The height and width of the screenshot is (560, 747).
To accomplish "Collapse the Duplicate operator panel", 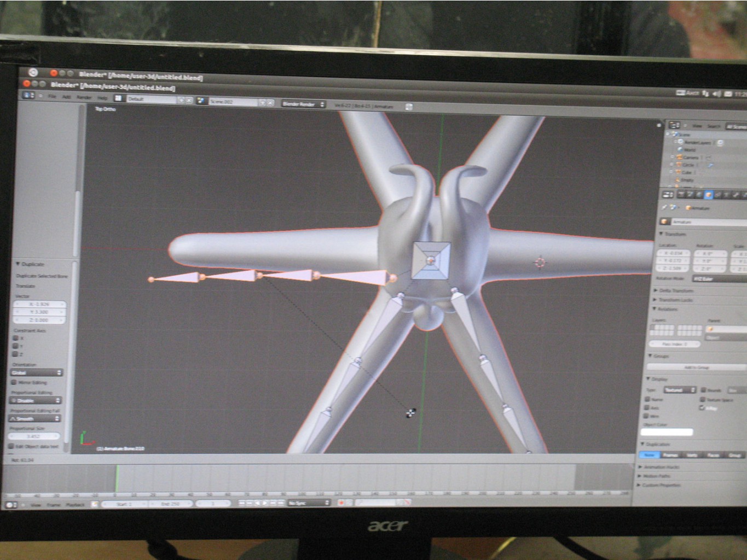I will click(x=18, y=264).
